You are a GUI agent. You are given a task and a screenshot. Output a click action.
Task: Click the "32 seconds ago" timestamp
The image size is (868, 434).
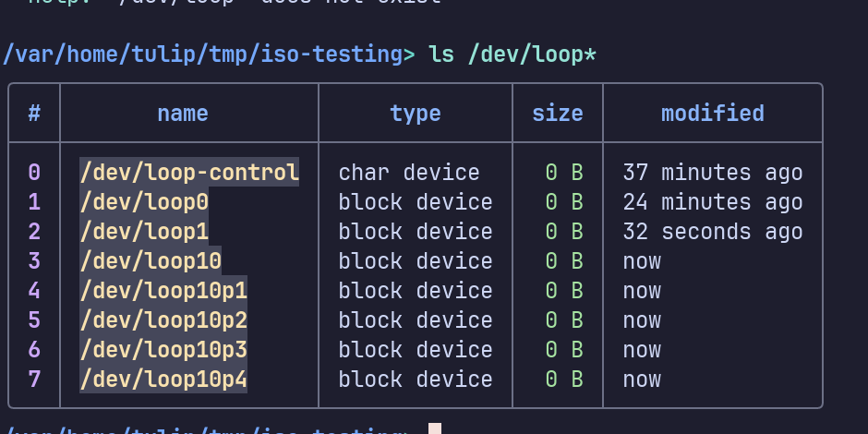[x=713, y=232]
